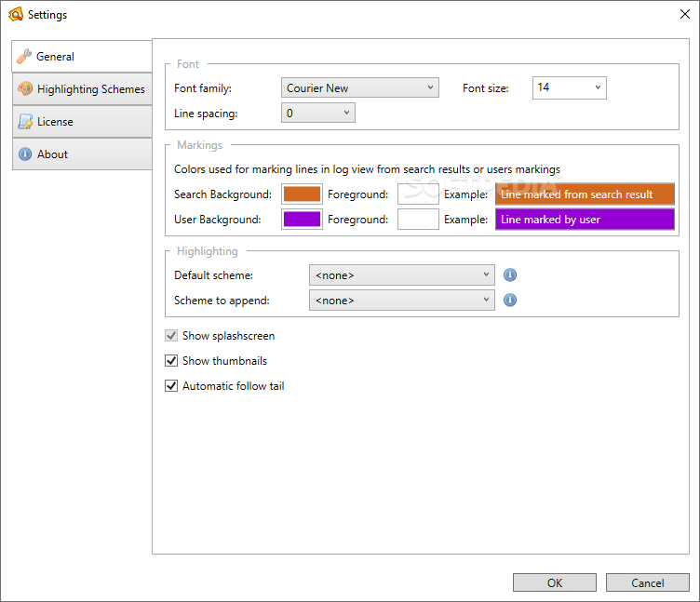Pick the orange Search Background color swatch
Screen dimensions: 700x602
302,194
